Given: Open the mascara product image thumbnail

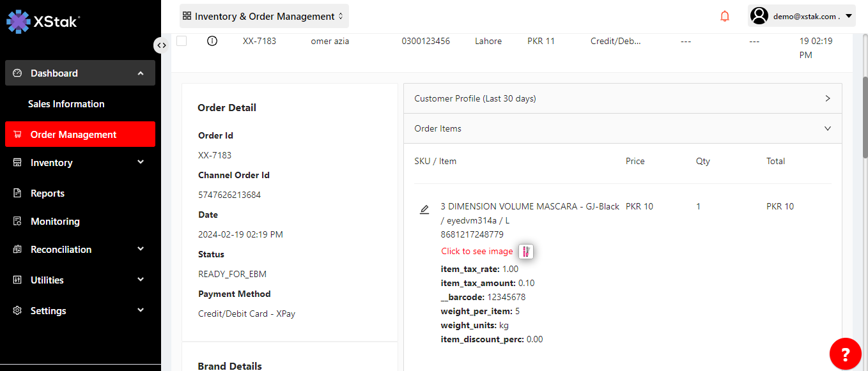Looking at the screenshot, I should coord(525,252).
